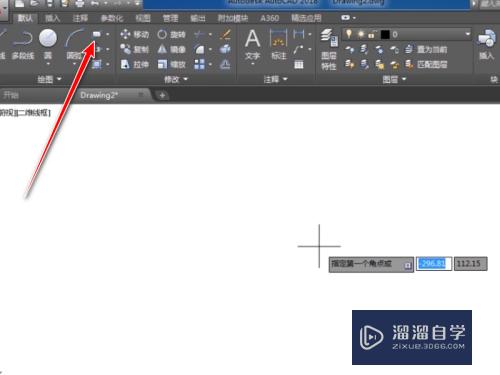Open the Text (文字) tool

[252, 45]
